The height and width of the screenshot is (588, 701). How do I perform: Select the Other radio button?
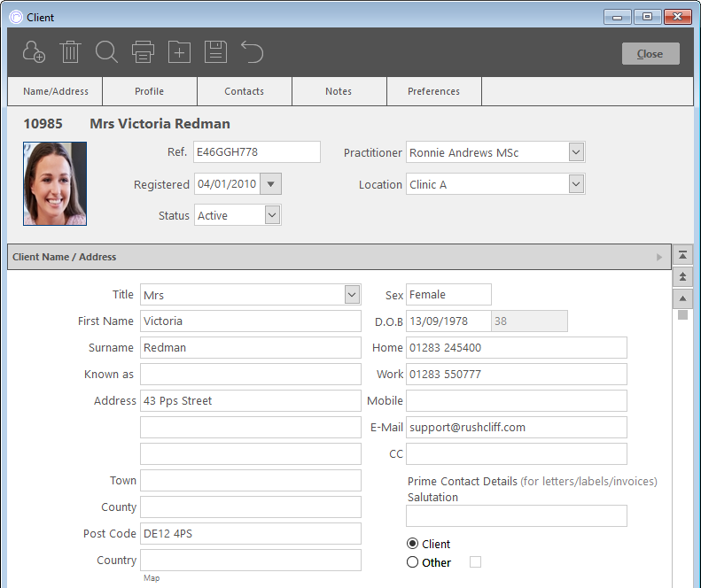pos(412,562)
